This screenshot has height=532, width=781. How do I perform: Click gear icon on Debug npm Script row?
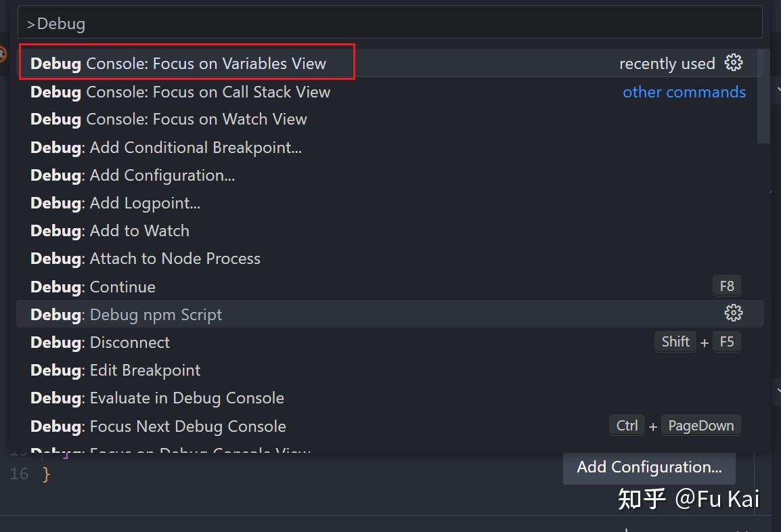coord(734,313)
